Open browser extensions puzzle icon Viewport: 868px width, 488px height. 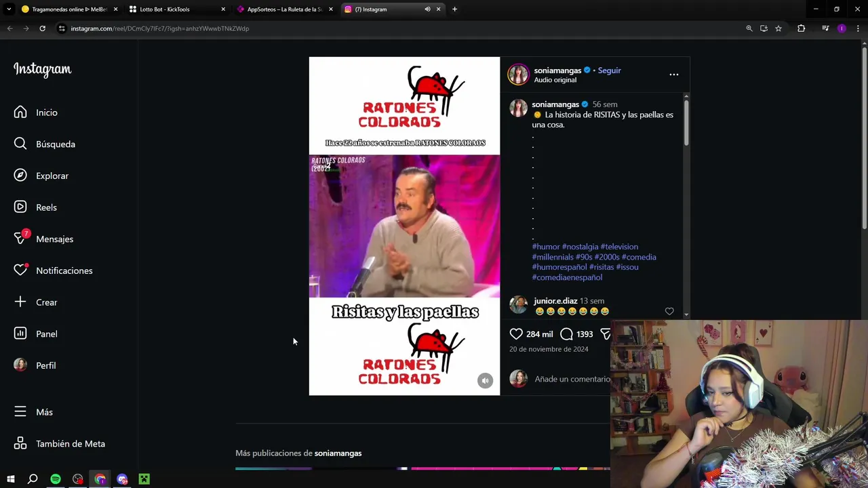[x=801, y=28]
